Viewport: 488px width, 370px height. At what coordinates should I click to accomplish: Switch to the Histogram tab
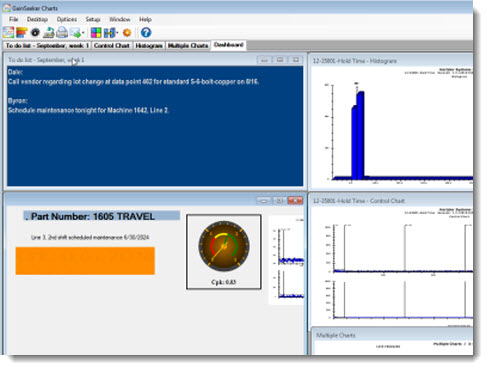click(x=149, y=45)
